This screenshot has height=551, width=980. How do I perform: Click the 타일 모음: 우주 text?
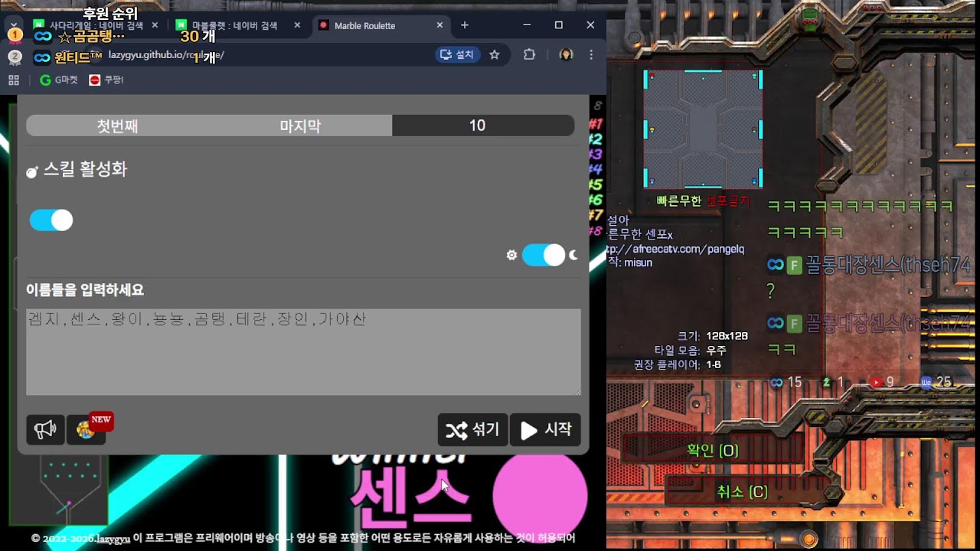pos(691,350)
